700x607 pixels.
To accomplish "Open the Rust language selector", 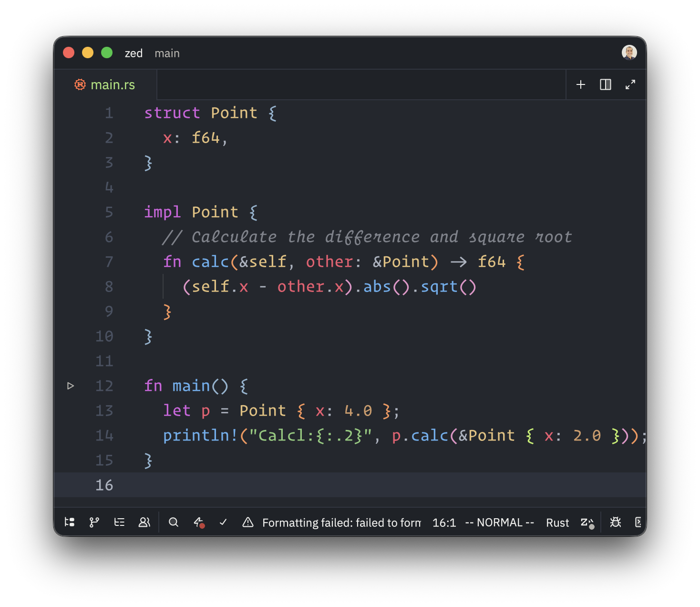I will (557, 523).
